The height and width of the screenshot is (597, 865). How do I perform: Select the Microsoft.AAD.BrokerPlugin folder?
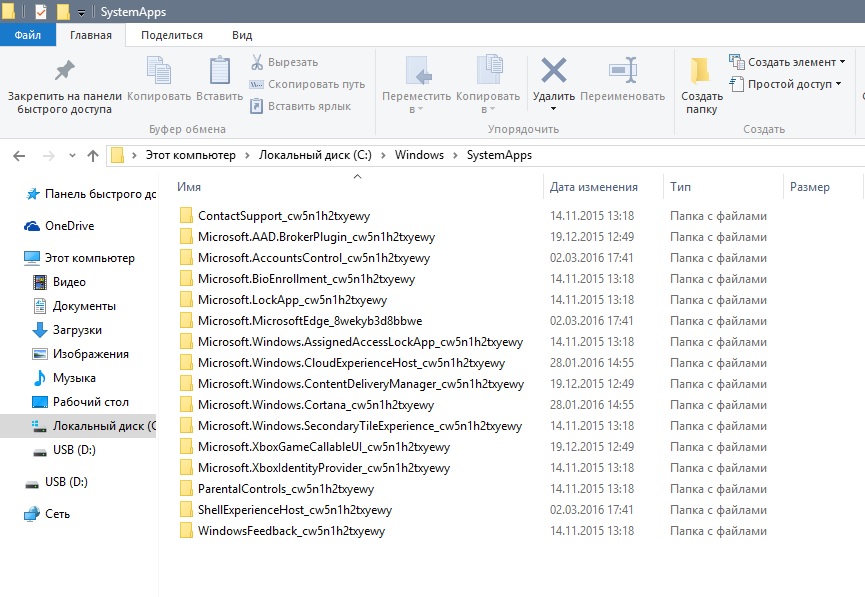point(316,237)
